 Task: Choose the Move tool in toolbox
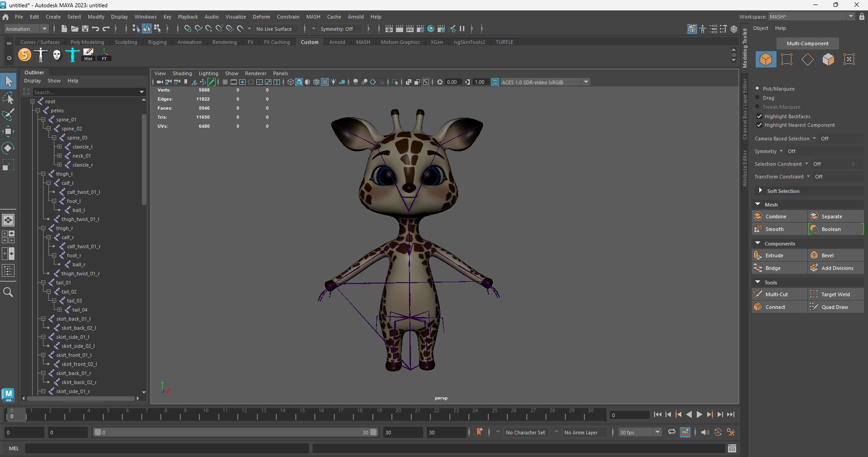(9, 131)
